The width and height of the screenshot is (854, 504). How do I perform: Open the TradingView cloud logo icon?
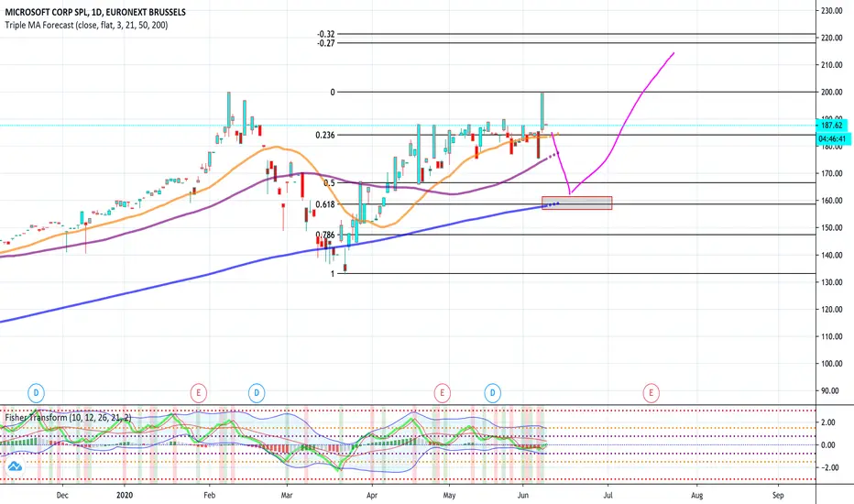[x=15, y=466]
